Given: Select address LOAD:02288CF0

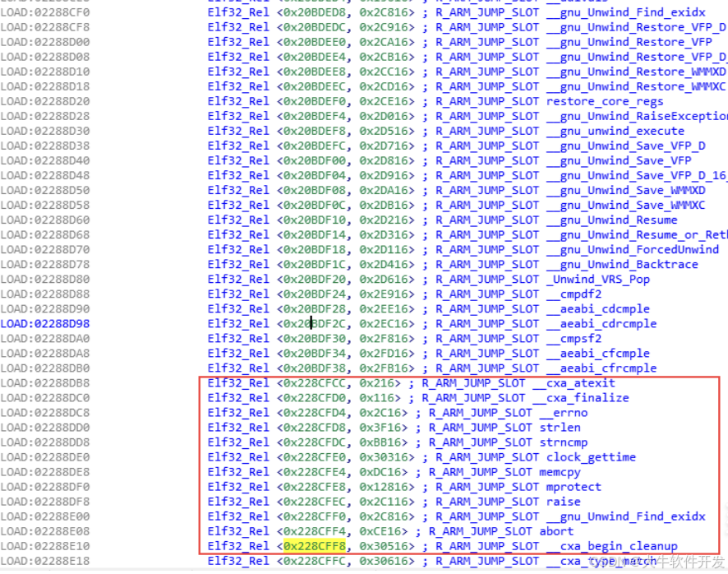Looking at the screenshot, I should (x=45, y=12).
